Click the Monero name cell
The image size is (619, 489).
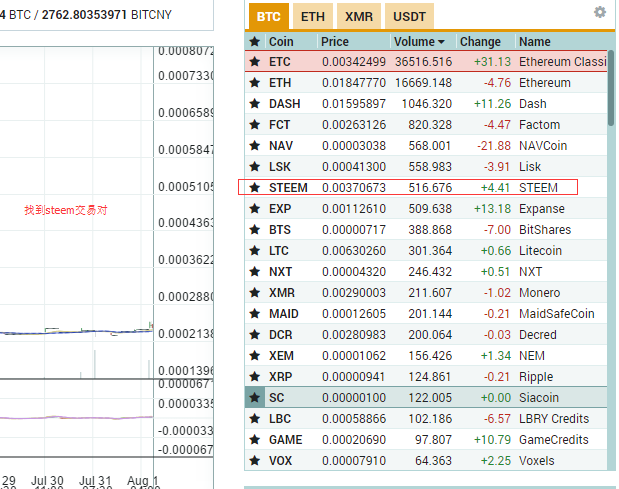pyautogui.click(x=540, y=292)
